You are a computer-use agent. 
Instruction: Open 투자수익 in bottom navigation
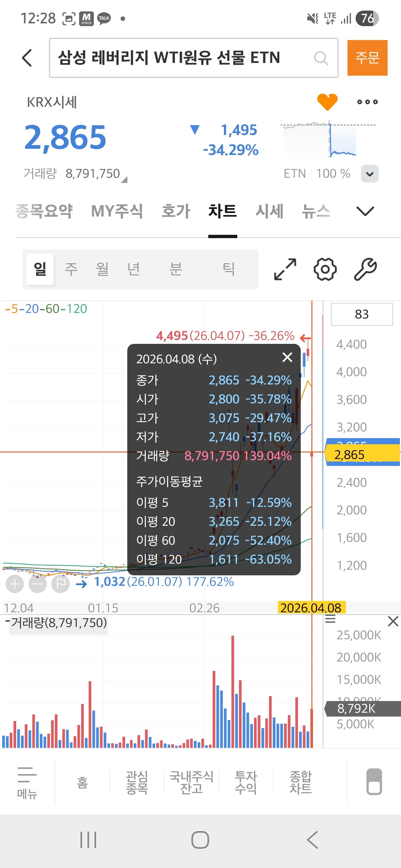coord(246,783)
